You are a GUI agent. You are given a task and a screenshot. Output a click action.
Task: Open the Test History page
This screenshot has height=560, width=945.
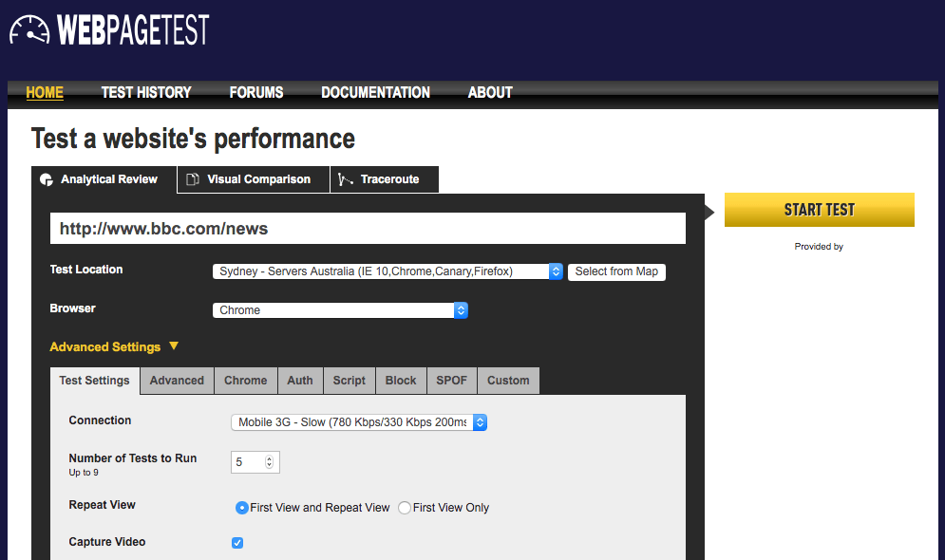click(146, 93)
